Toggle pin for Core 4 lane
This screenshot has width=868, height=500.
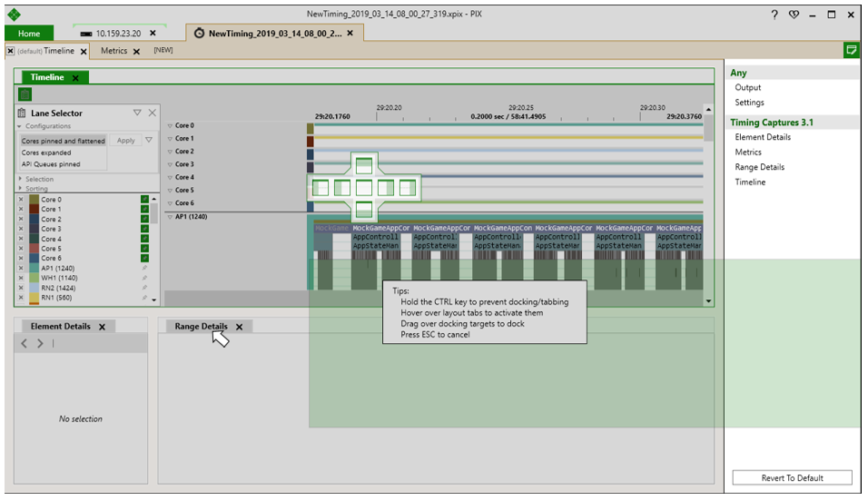[144, 239]
